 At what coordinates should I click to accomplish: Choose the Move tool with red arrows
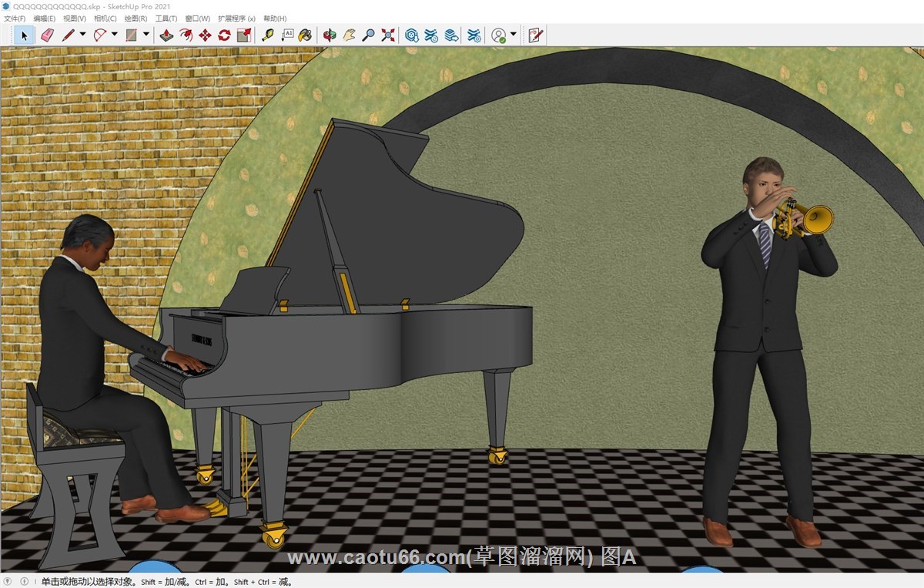[x=206, y=35]
